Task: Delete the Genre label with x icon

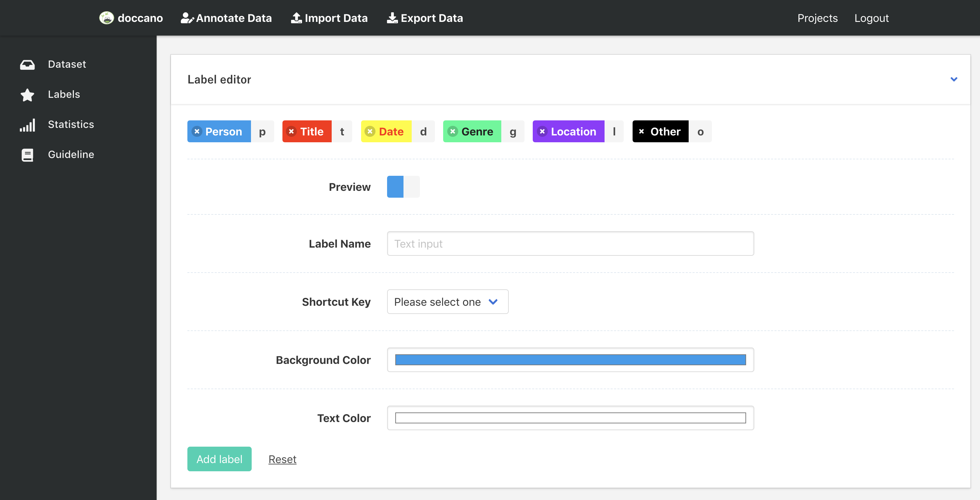Action: 452,131
